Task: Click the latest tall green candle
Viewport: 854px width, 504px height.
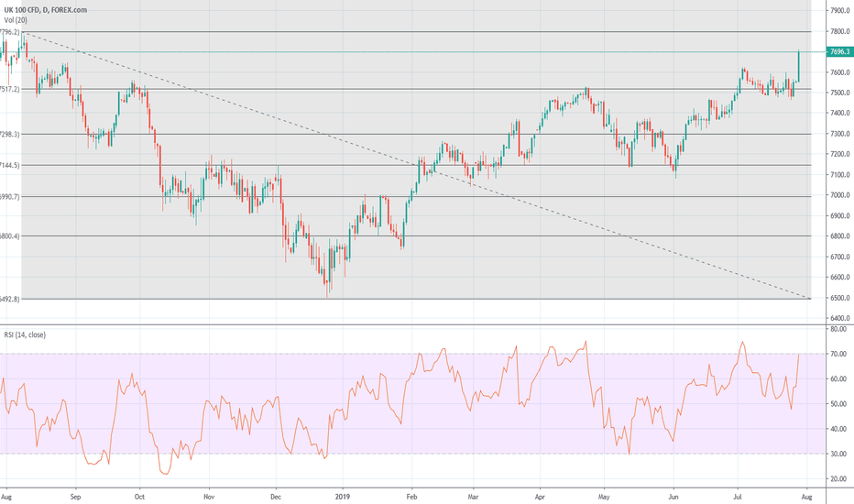Action: click(798, 66)
